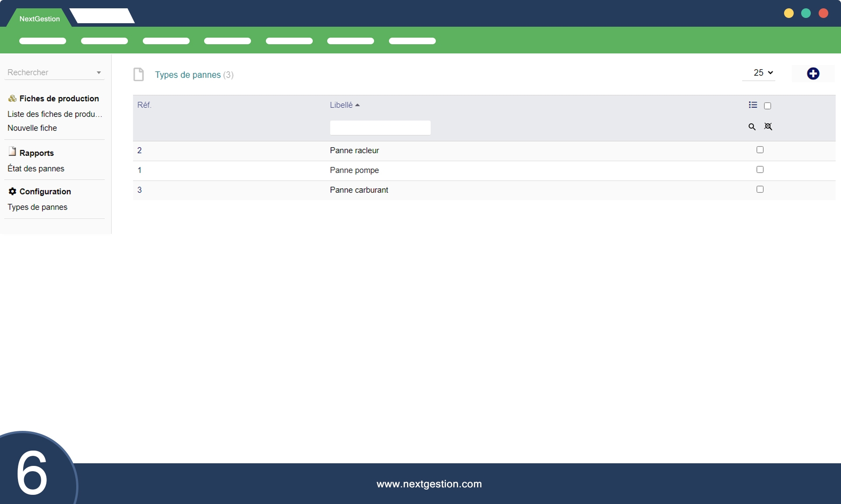The height and width of the screenshot is (504, 841).
Task: Click the Rapports page icon
Action: (x=12, y=152)
